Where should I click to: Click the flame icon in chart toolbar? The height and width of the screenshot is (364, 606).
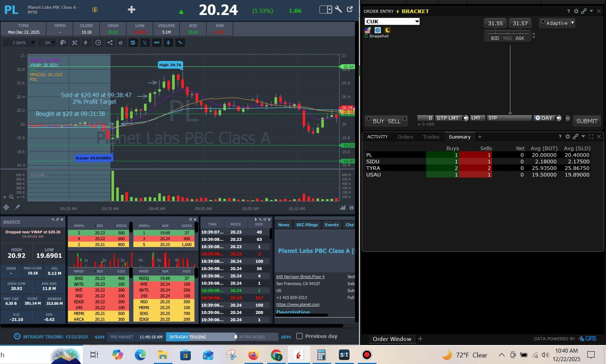click(x=121, y=43)
